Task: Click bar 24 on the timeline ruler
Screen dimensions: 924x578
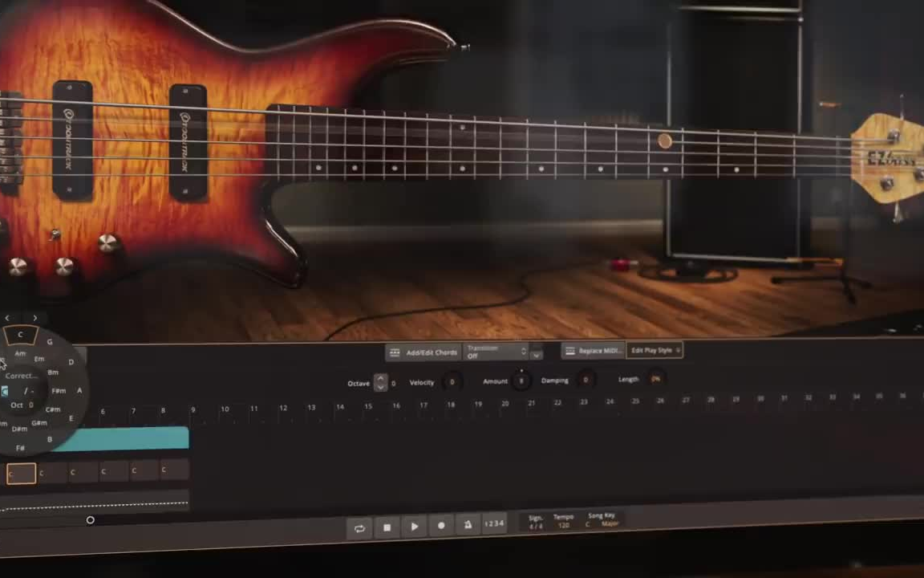Action: (610, 401)
